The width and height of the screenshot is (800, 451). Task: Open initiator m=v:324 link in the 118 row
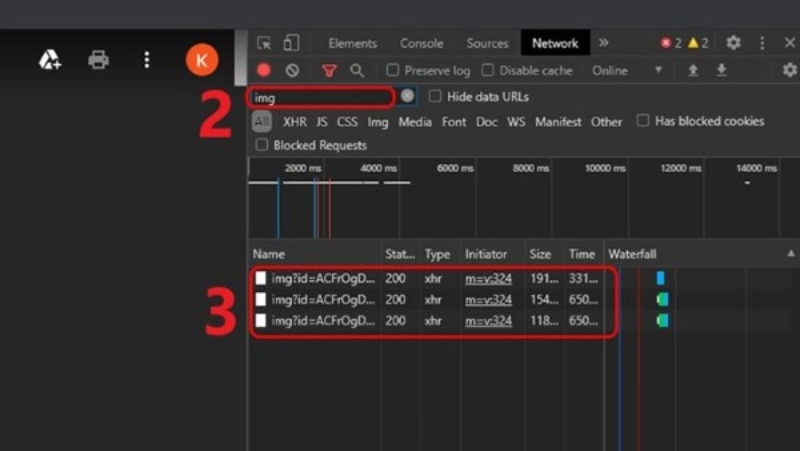point(488,320)
